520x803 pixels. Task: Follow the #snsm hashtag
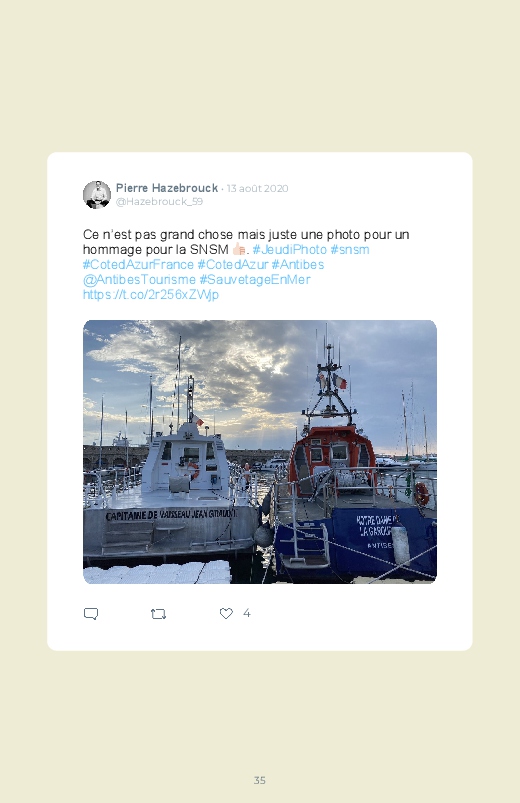(x=350, y=249)
